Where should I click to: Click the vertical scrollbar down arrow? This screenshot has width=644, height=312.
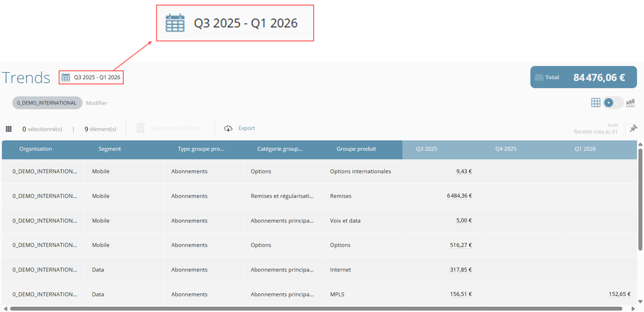[640, 302]
